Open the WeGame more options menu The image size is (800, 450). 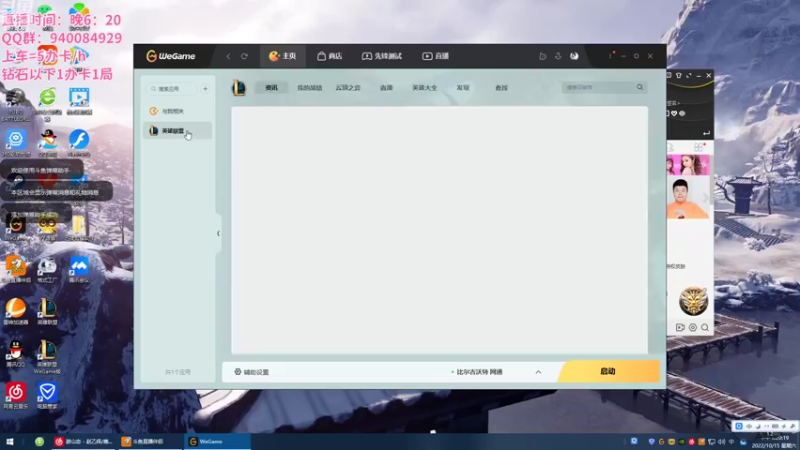coord(610,56)
